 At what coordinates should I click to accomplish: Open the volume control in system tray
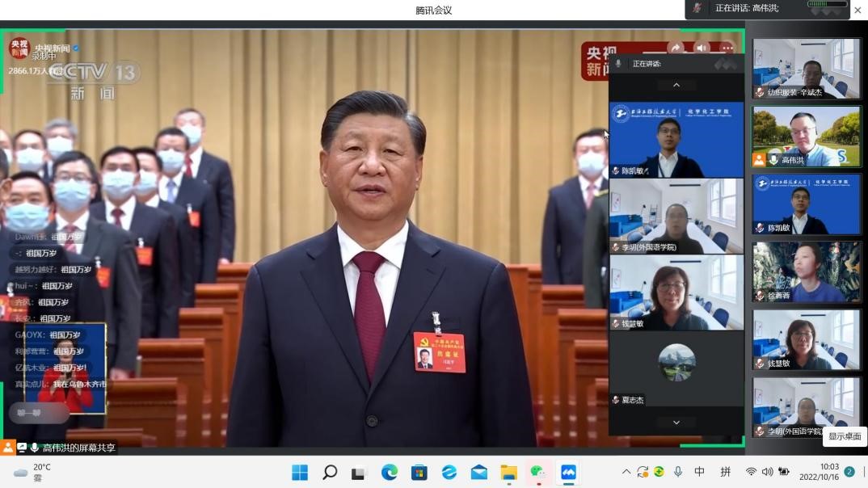coord(767,472)
